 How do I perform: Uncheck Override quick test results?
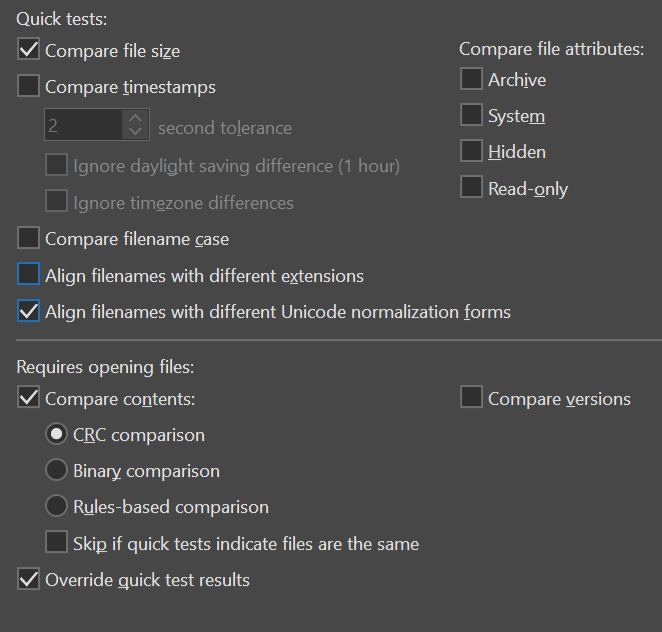pos(29,579)
